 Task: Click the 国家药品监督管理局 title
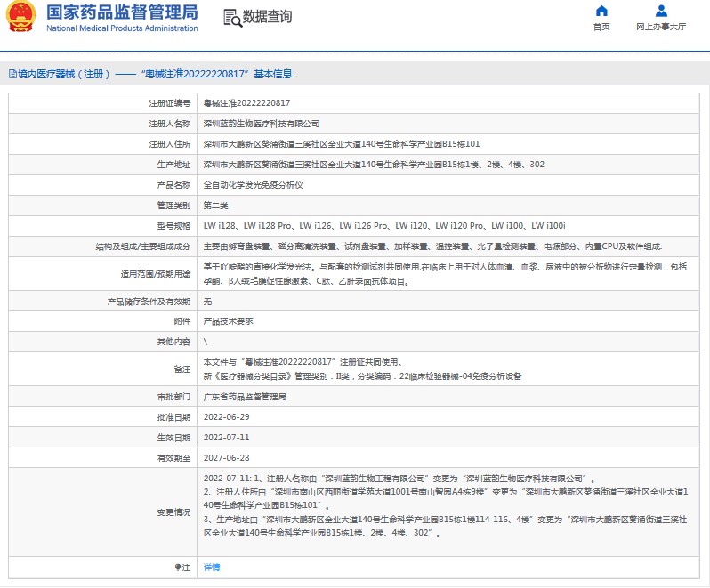coord(122,12)
